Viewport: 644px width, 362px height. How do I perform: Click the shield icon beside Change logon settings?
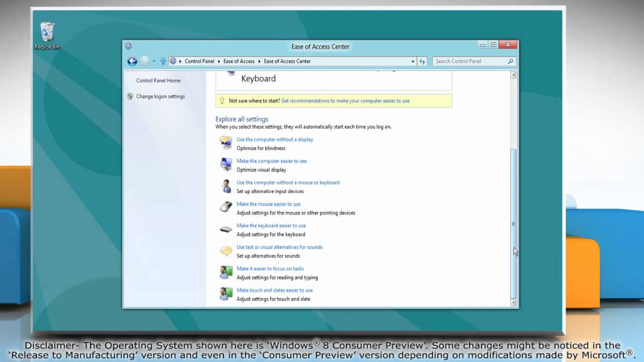pos(130,96)
